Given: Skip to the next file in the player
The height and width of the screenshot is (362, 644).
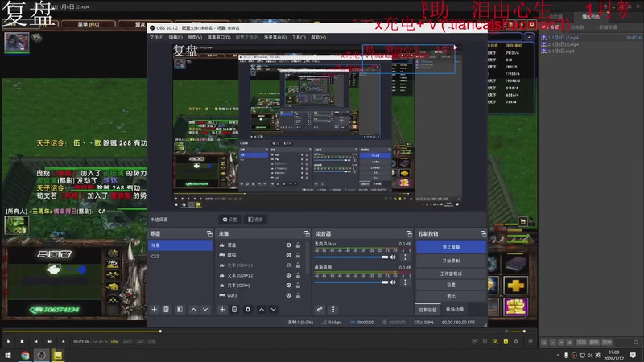Looking at the screenshot, I should (49, 341).
